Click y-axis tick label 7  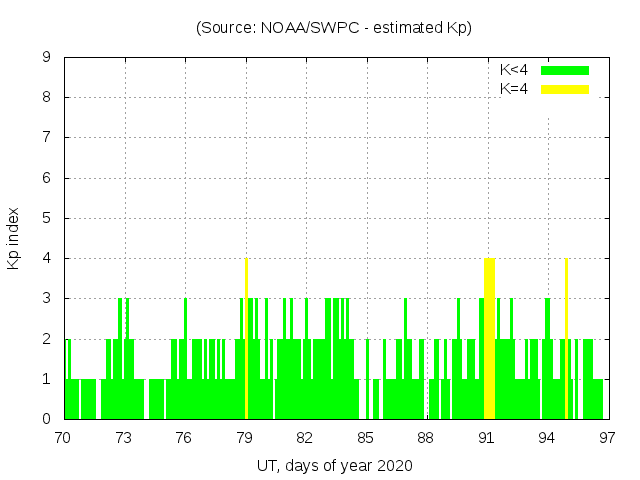[x=46, y=138]
